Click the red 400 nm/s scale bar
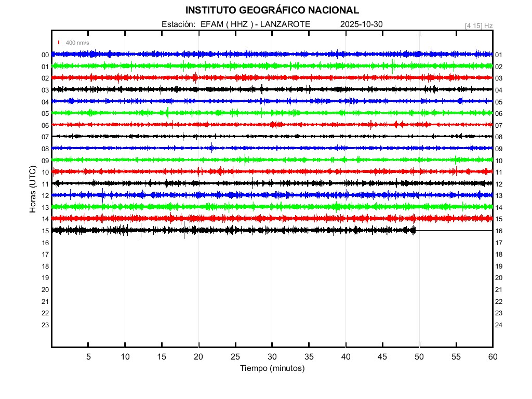This screenshot has height=399, width=532. tap(59, 43)
